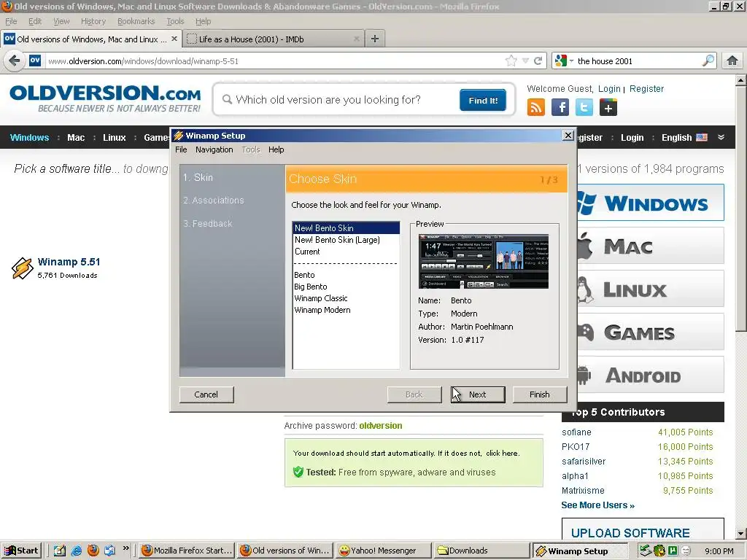Viewport: 747px width, 560px height.
Task: Click the Finish button in Winamp Setup
Action: (x=539, y=394)
